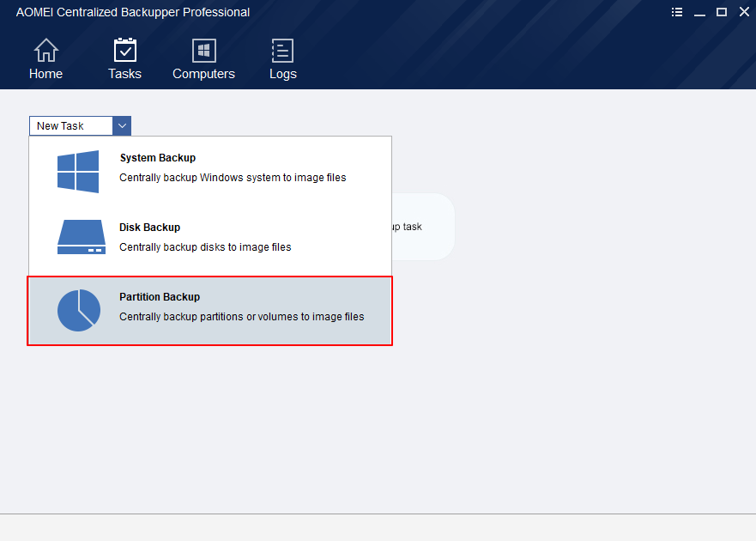Minimize the AOMEI Backupper window

pyautogui.click(x=699, y=13)
